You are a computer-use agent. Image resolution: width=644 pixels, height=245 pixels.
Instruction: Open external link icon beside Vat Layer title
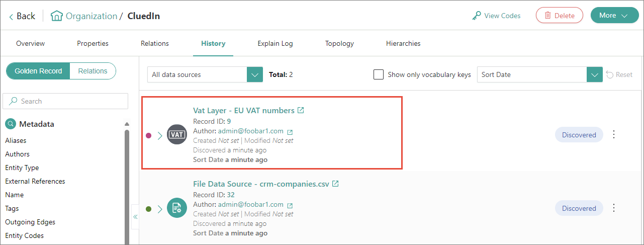coord(301,110)
